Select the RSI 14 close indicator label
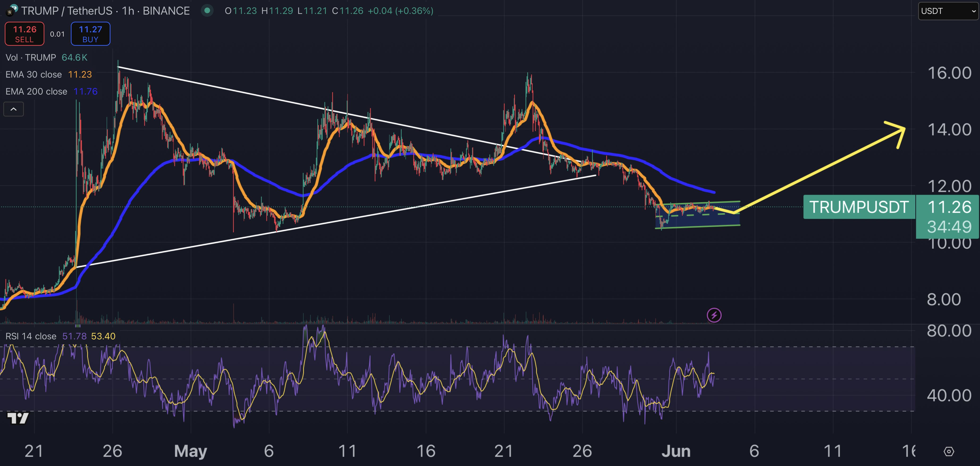Image resolution: width=980 pixels, height=466 pixels. (x=31, y=336)
